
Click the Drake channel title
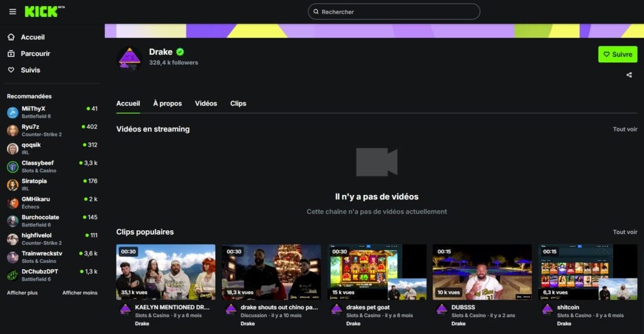point(160,52)
